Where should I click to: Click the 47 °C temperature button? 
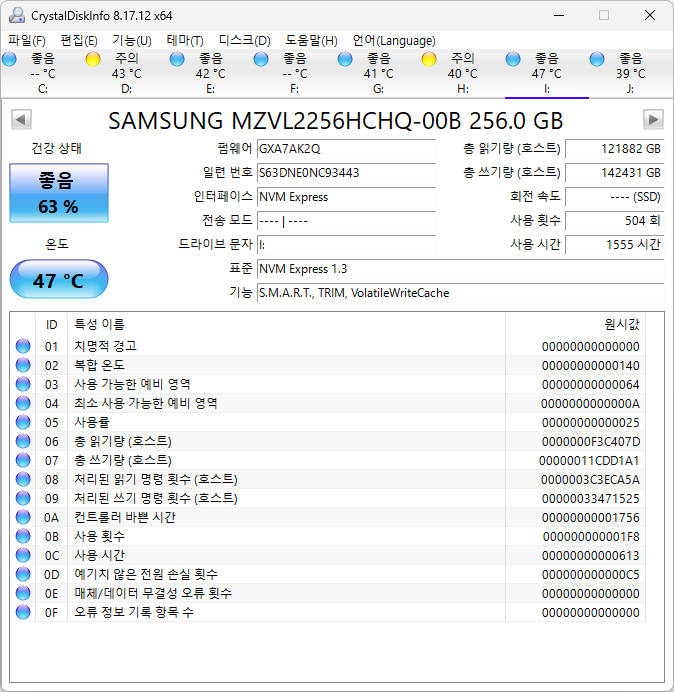click(x=59, y=279)
